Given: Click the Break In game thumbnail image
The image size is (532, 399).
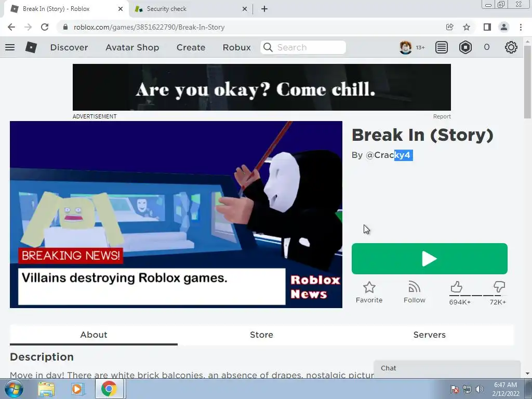Looking at the screenshot, I should tap(176, 215).
